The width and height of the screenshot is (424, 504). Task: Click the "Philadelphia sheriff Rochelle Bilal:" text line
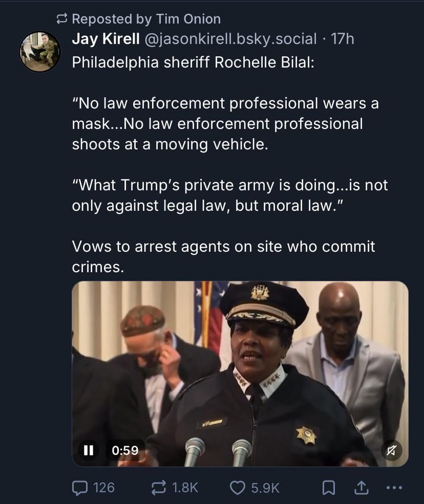click(192, 62)
